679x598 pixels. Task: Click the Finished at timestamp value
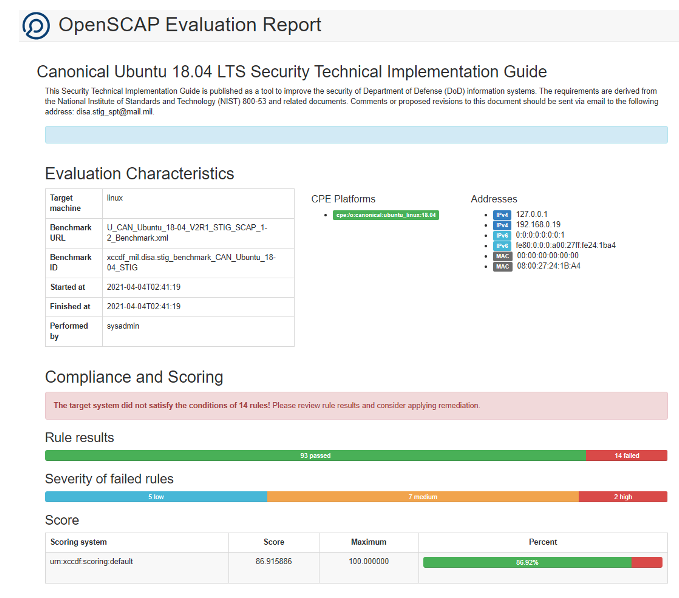point(144,306)
